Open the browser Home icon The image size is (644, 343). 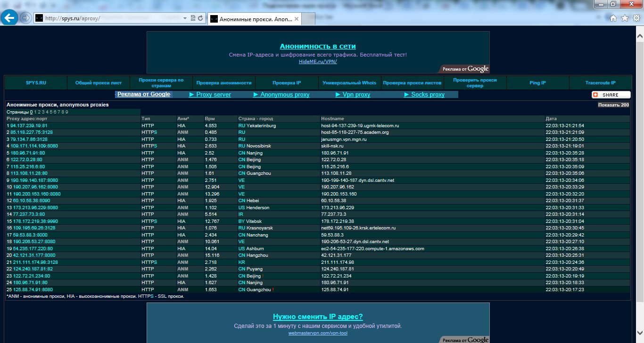613,18
